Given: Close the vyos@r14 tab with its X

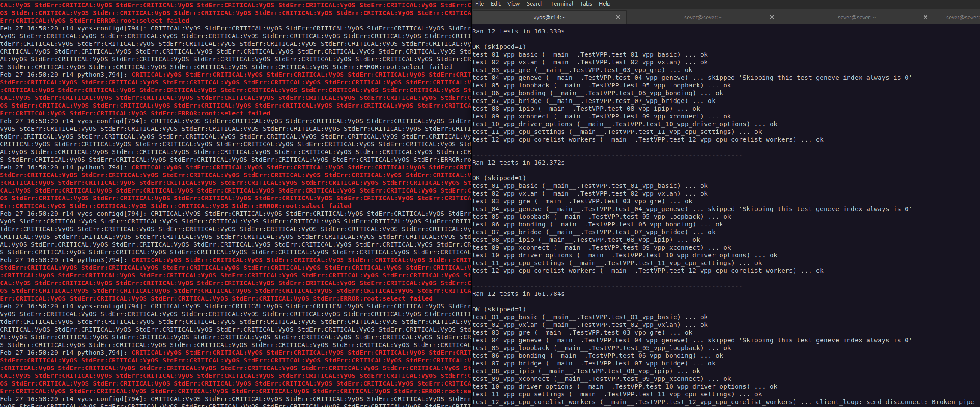Looking at the screenshot, I should coord(618,18).
